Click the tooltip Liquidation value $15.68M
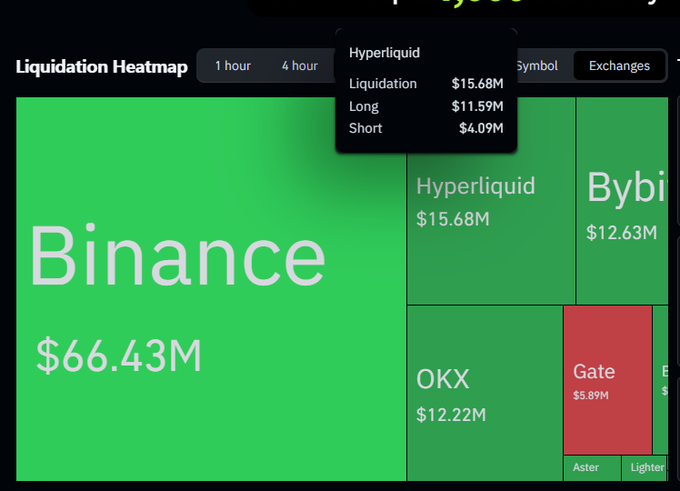This screenshot has height=491, width=680. coord(477,84)
